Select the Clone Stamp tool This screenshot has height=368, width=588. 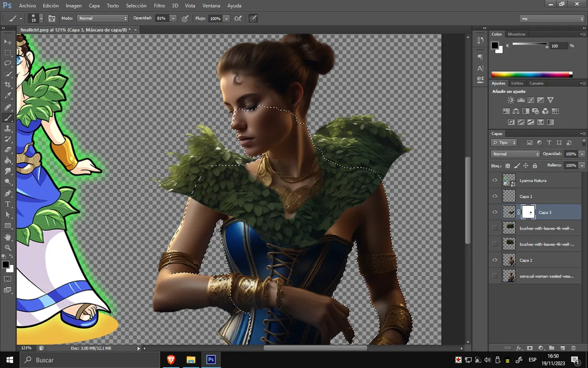pyautogui.click(x=8, y=129)
